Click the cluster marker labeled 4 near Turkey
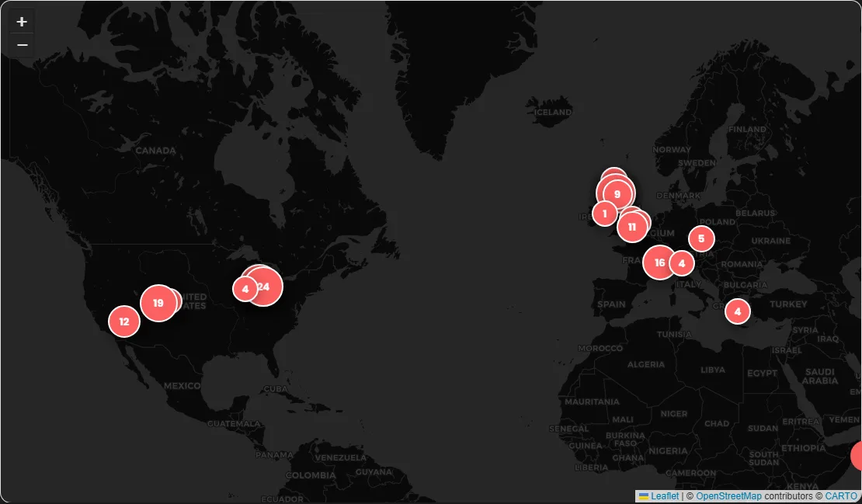862x504 pixels. pos(738,311)
